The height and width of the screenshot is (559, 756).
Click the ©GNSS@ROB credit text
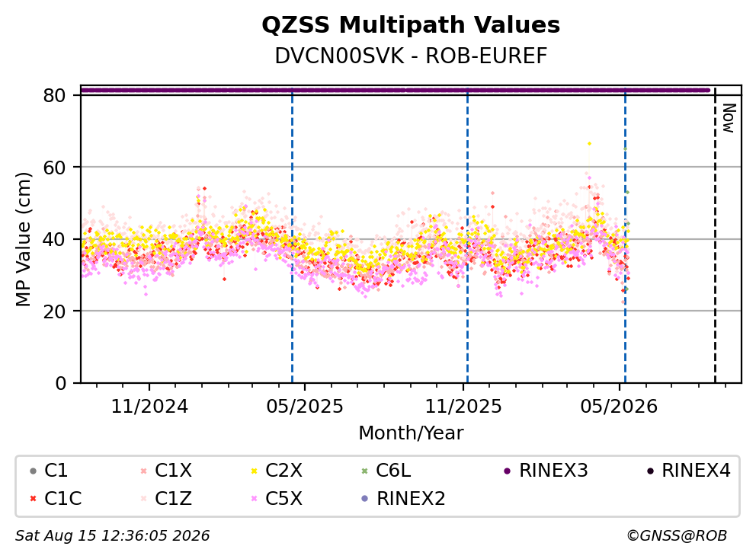pos(677,536)
